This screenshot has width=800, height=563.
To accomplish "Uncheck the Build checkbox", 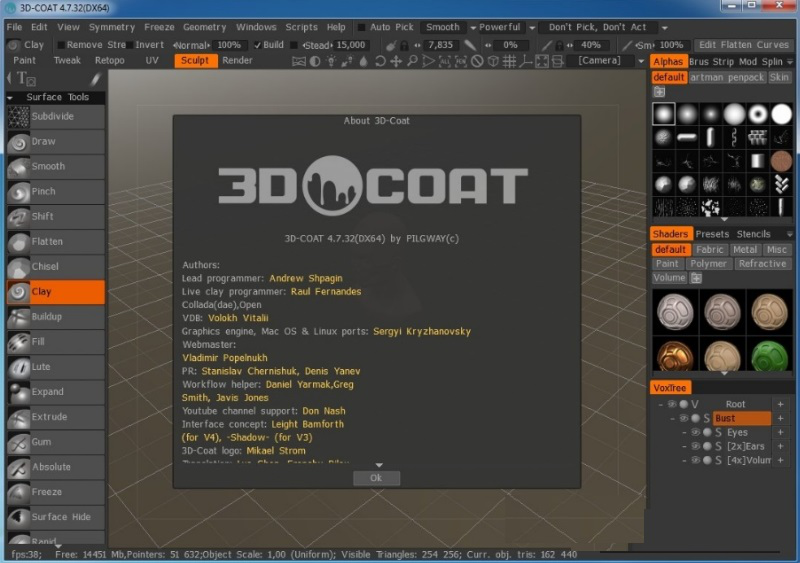I will pos(258,45).
